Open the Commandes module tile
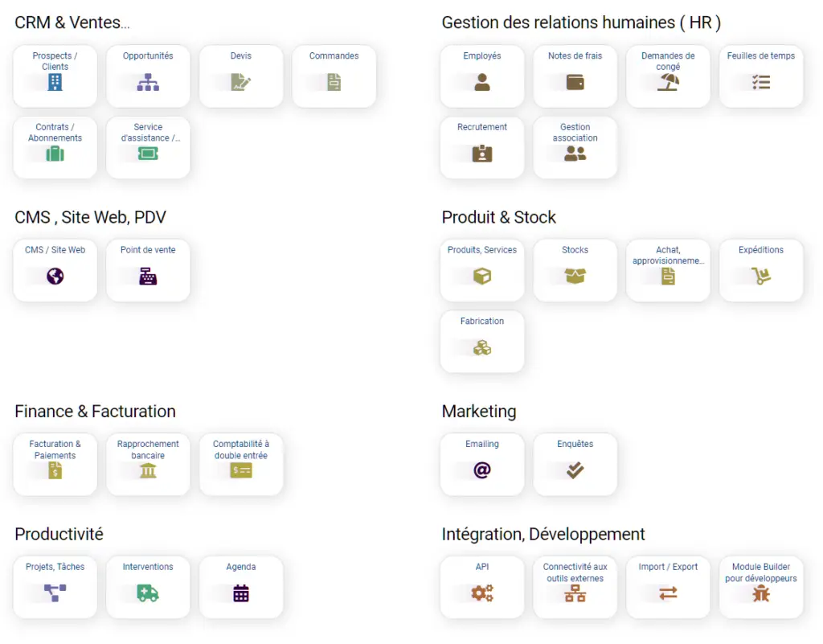The width and height of the screenshot is (823, 644). (x=334, y=76)
